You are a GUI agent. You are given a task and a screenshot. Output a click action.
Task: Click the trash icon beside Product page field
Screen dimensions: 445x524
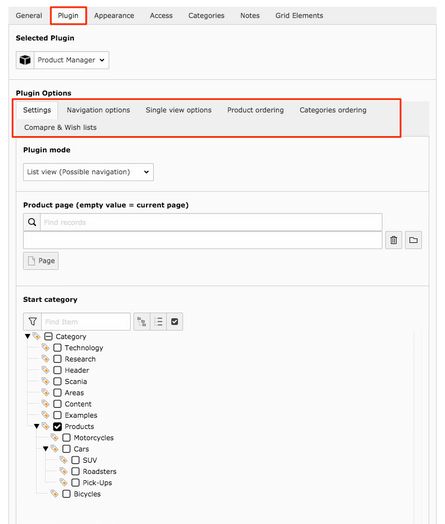394,240
